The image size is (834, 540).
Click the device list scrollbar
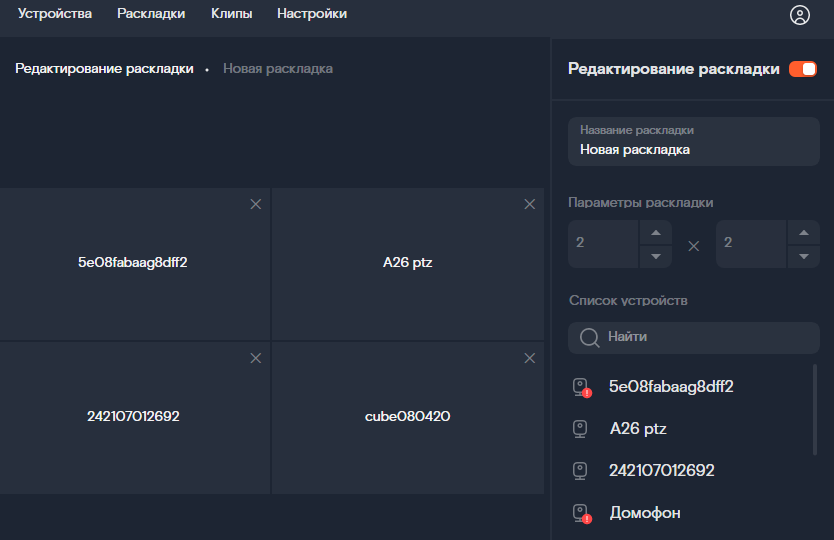[x=815, y=410]
